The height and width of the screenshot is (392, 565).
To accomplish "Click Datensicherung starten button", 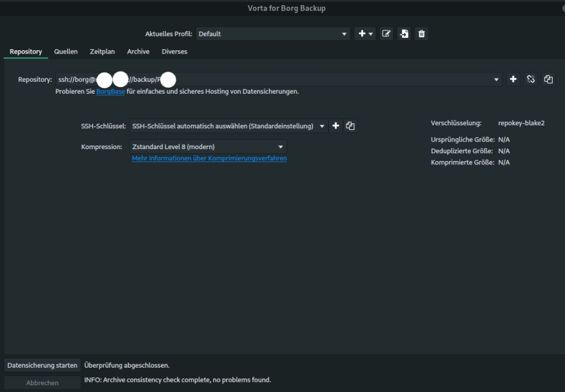I will pyautogui.click(x=42, y=365).
